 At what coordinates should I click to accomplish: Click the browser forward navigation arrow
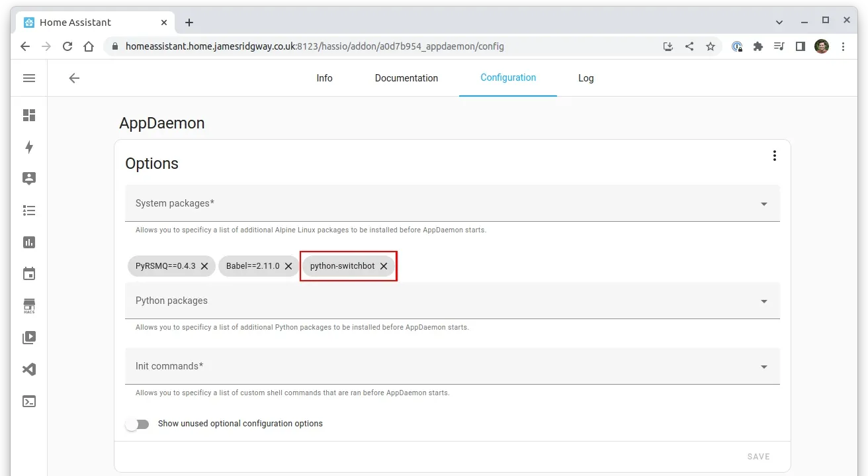coord(46,46)
